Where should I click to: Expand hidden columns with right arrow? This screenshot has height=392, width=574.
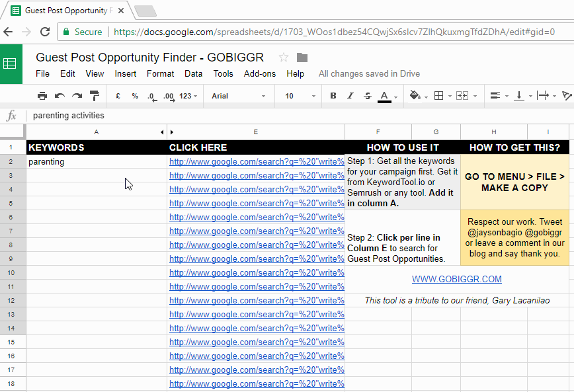(172, 132)
